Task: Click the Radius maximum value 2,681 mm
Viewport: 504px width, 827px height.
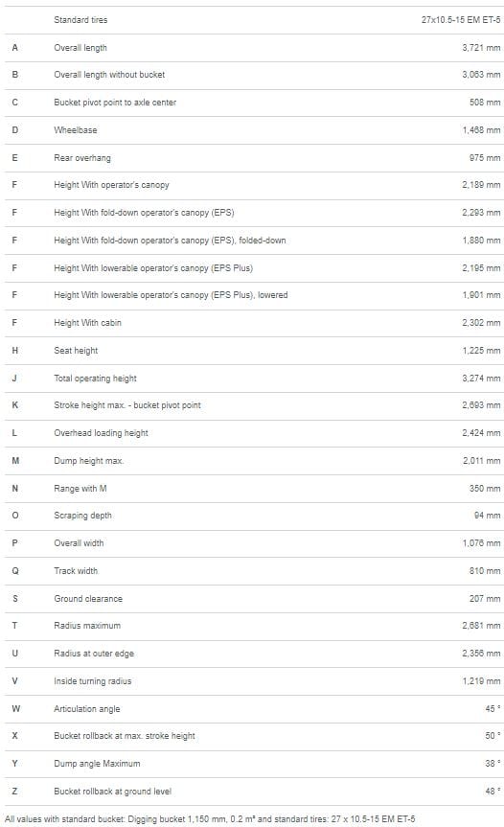Action: [481, 626]
